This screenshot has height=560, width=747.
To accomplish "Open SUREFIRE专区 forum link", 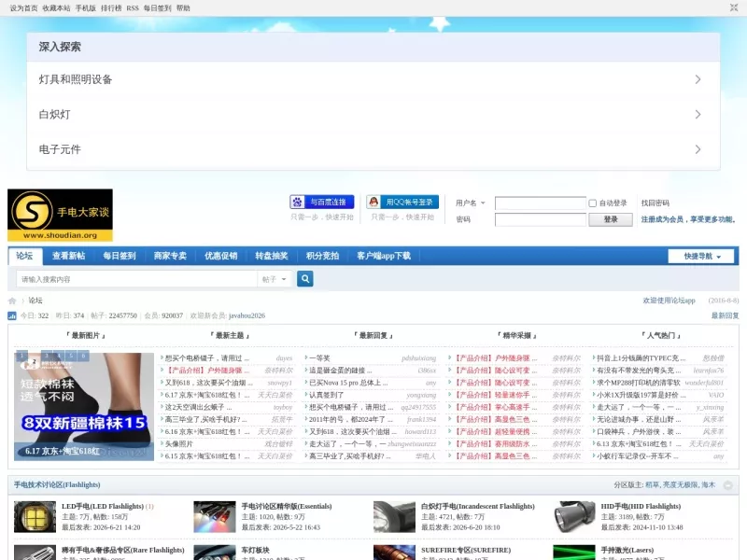I will 466,550.
